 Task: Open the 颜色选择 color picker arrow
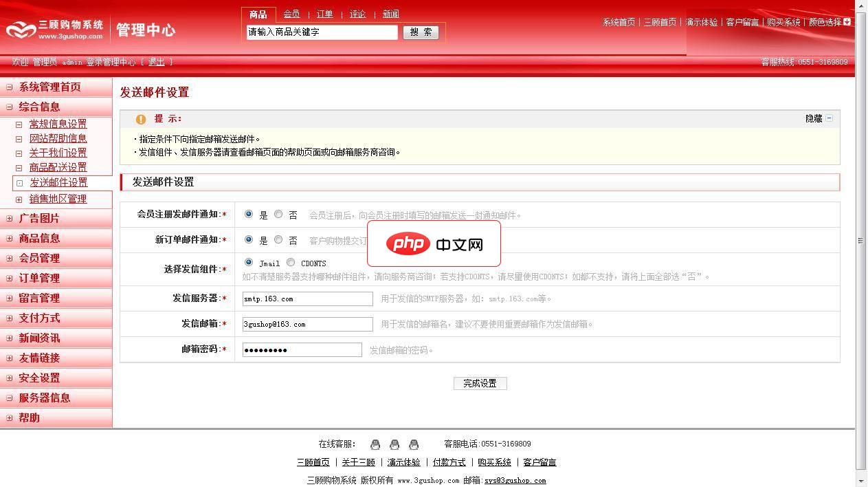[847, 22]
